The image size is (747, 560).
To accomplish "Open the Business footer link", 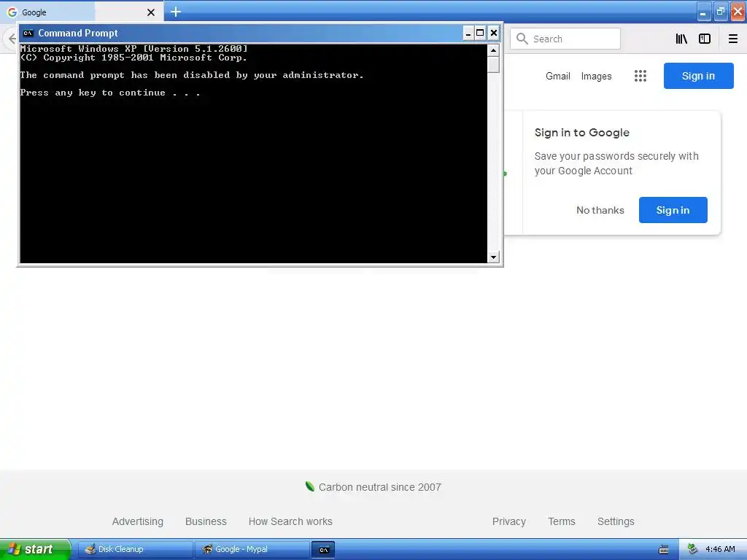I will pos(206,521).
